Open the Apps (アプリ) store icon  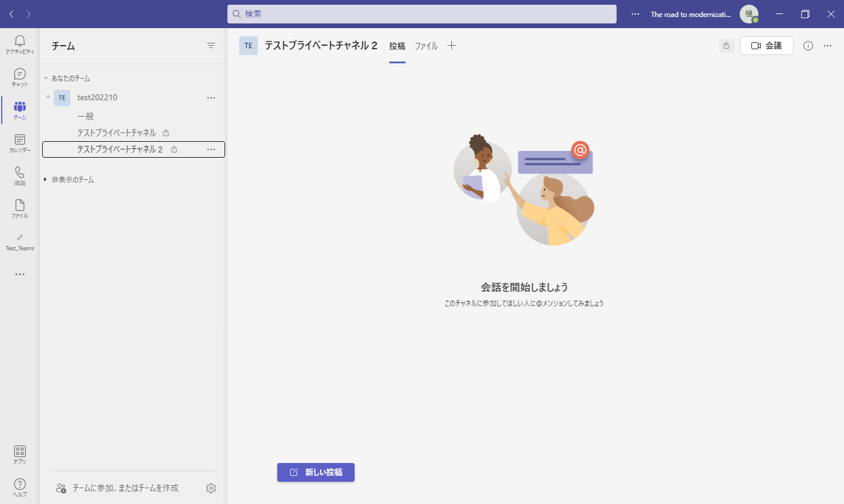tap(20, 455)
